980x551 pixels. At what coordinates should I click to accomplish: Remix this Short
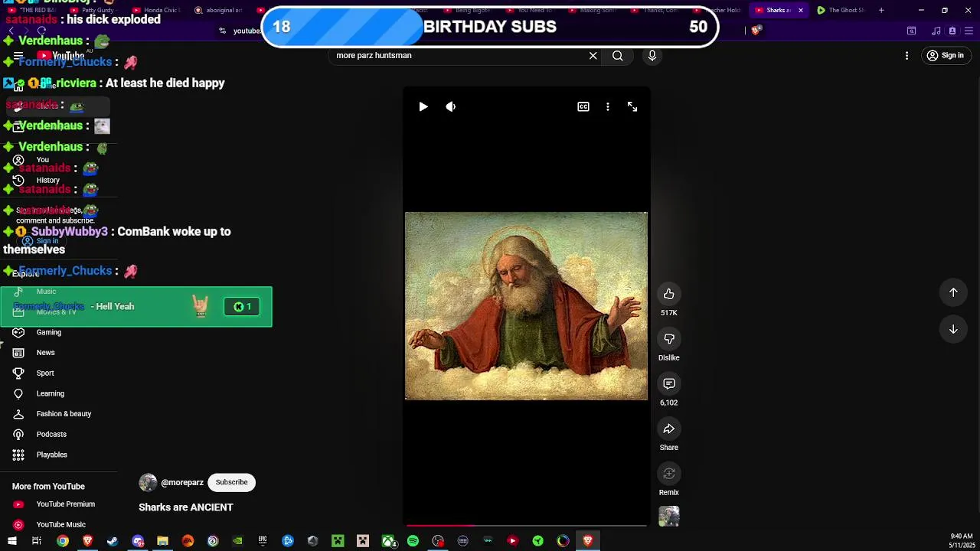pos(669,474)
